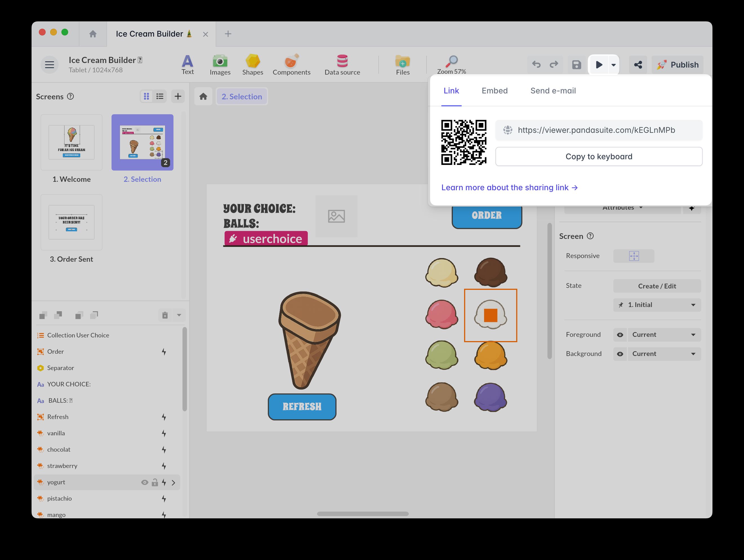The height and width of the screenshot is (560, 744).
Task: Open Learn more about the sharing link
Action: pos(509,188)
